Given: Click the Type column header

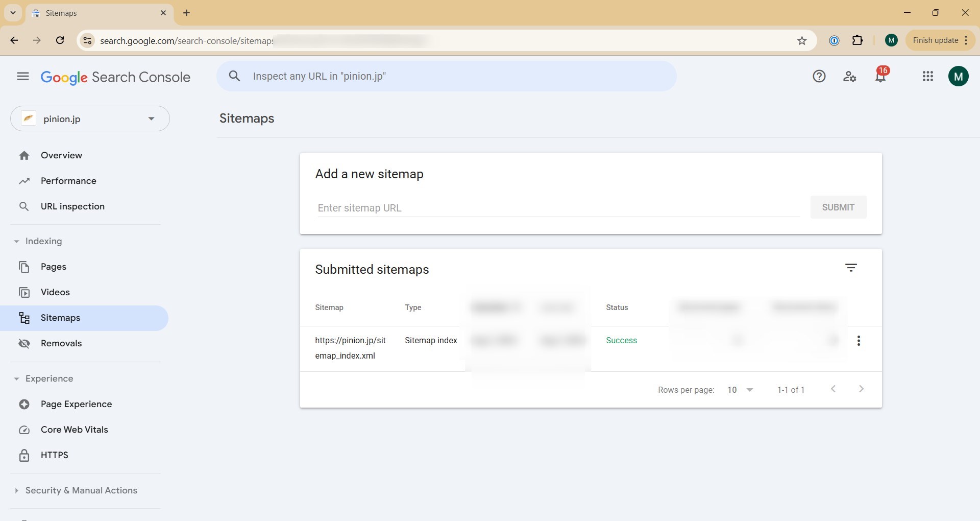Looking at the screenshot, I should click(x=413, y=307).
